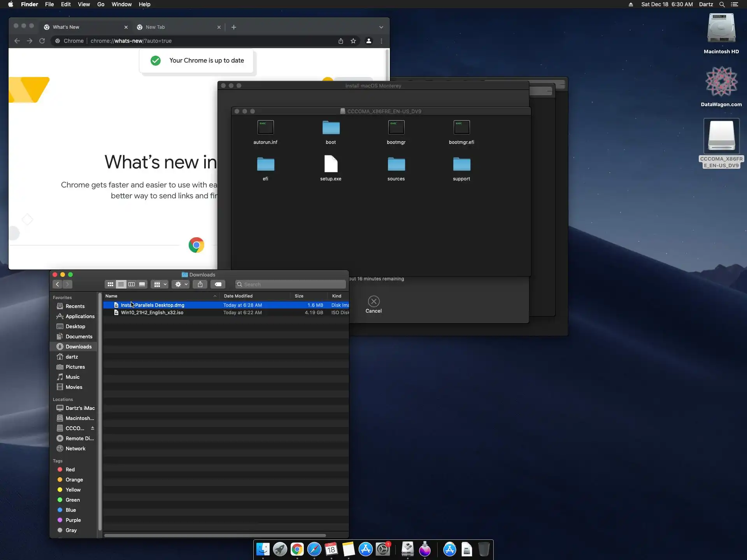Switch Finder to column view
Viewport: 747px width, 560px height.
point(132,284)
